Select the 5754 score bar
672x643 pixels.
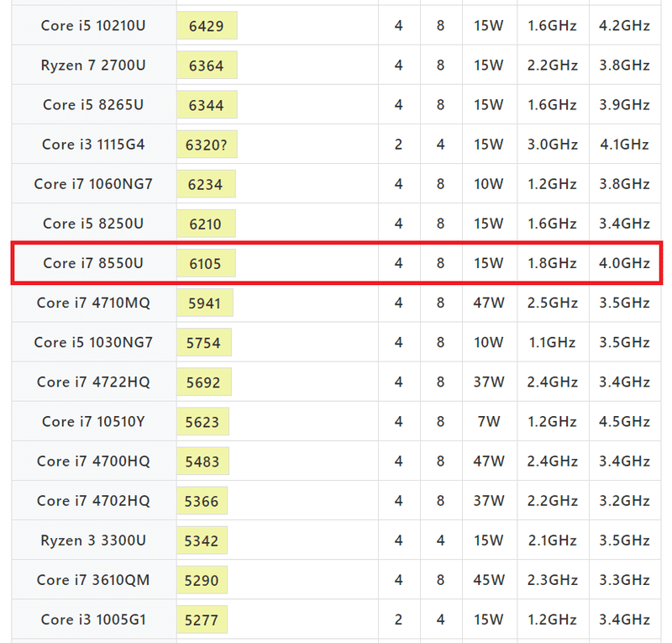pyautogui.click(x=204, y=342)
